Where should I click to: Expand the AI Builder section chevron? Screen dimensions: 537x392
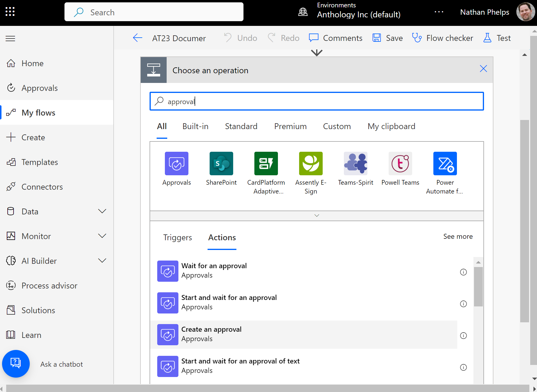(102, 261)
